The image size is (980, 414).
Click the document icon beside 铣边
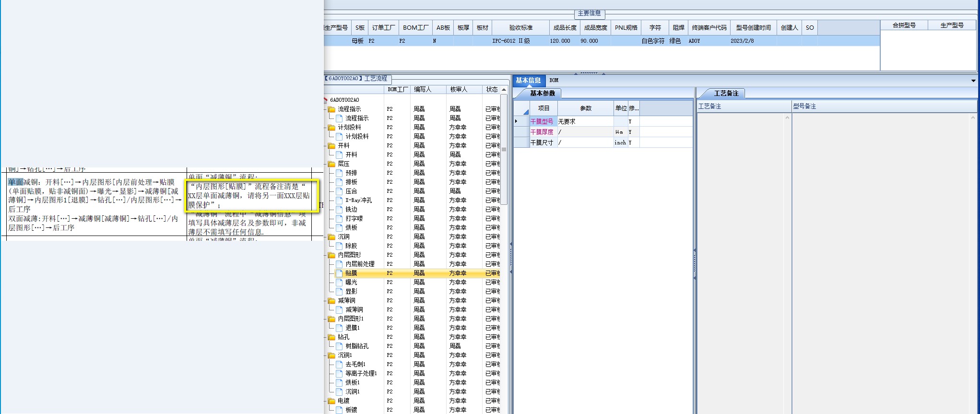[x=340, y=210]
